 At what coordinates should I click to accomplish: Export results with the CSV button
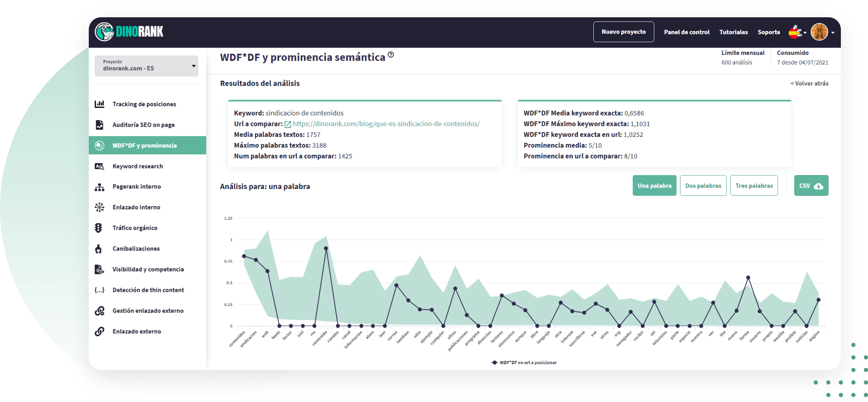811,186
